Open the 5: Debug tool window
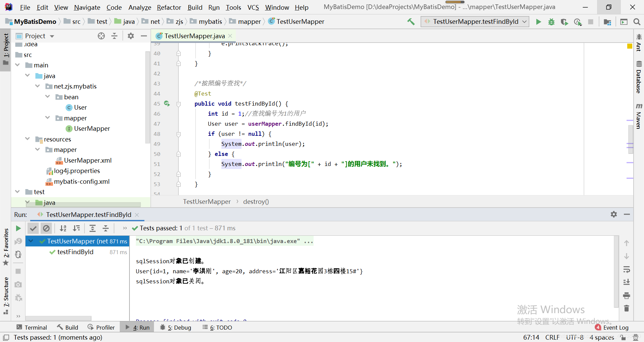This screenshot has width=644, height=342. (x=175, y=328)
